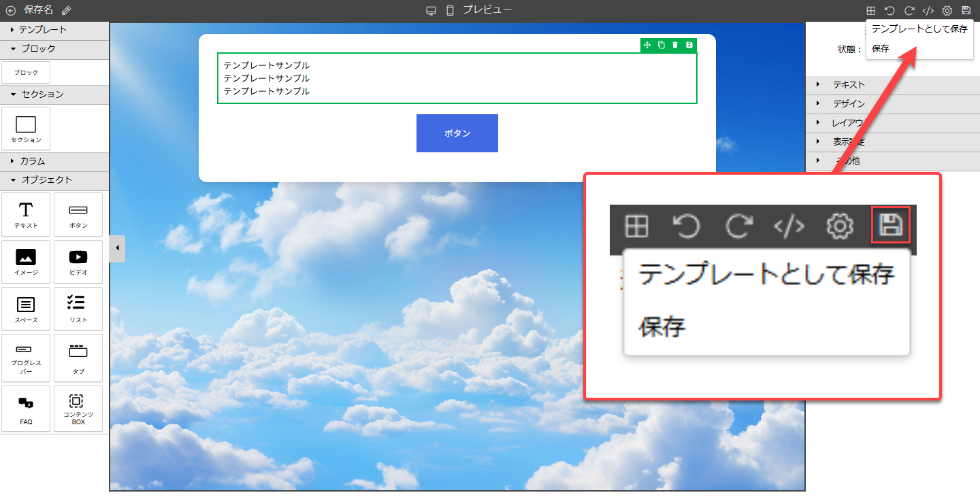Viewport: 980px width, 497px height.
Task: Select the ビデオ object tile
Action: click(78, 262)
